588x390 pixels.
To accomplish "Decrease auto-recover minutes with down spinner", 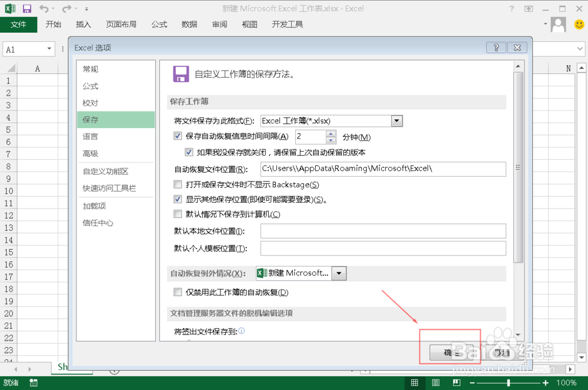I will (330, 140).
